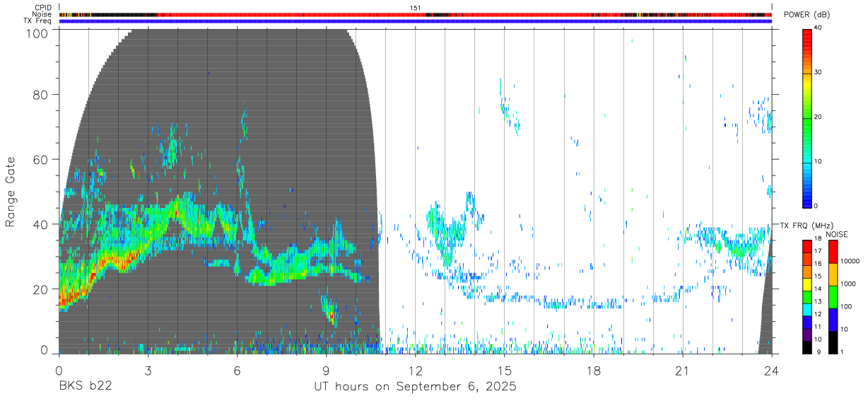Click time axis tick label 9
868x401 pixels.
(326, 371)
